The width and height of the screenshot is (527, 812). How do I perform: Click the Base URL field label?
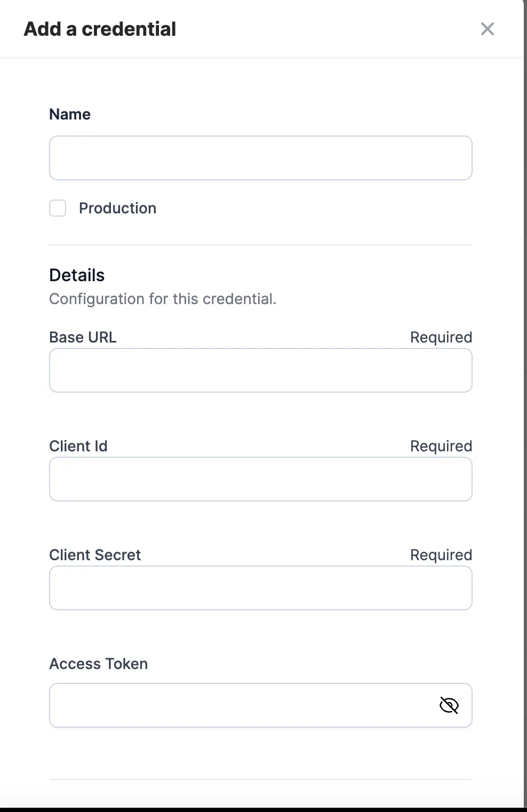83,337
